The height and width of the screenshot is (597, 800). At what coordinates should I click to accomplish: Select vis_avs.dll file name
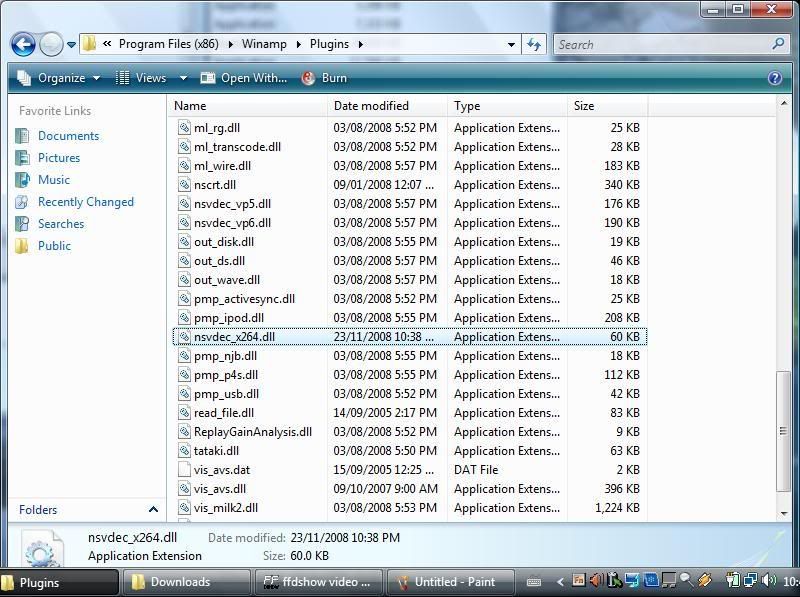point(220,489)
